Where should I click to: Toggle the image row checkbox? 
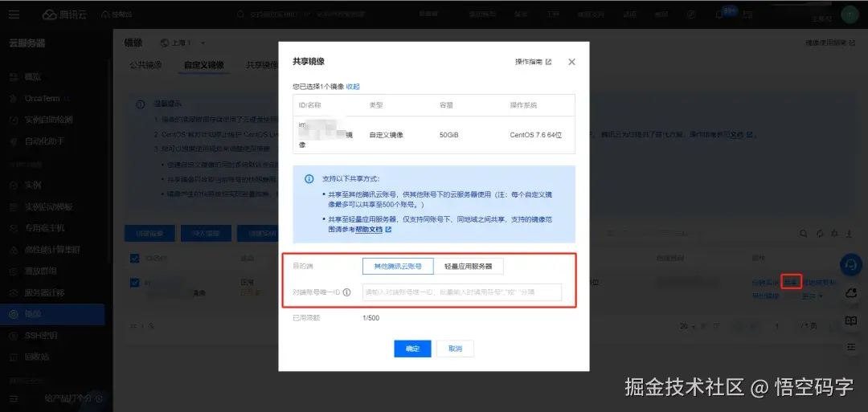(x=134, y=283)
